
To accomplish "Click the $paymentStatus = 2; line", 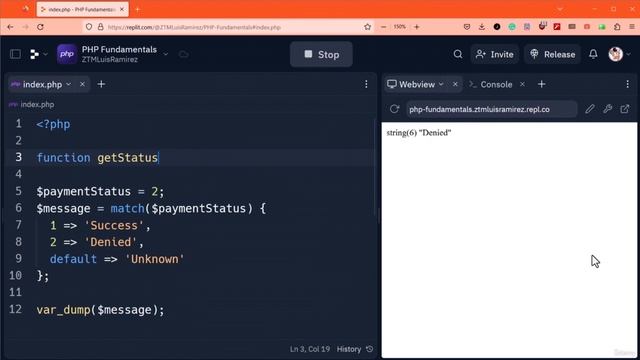I will click(100, 191).
